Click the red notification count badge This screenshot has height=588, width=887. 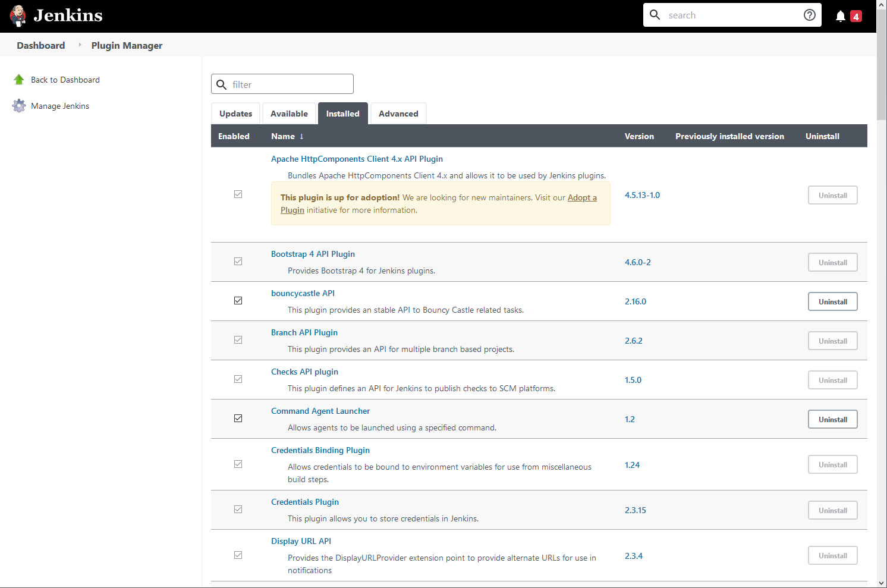coord(856,17)
